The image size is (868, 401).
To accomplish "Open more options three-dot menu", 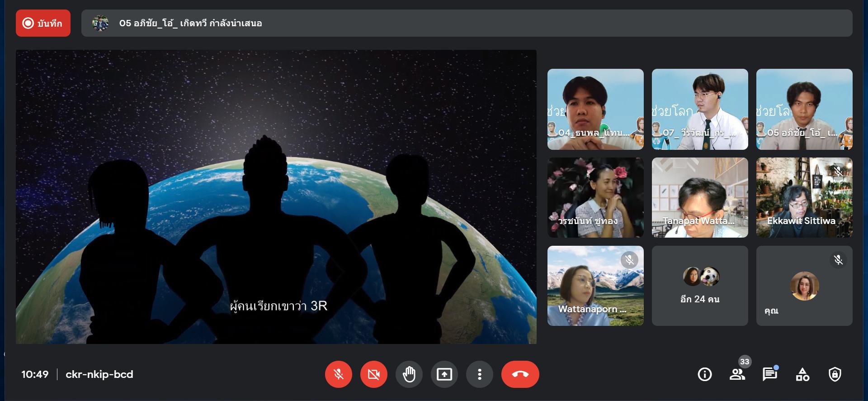I will (x=479, y=374).
